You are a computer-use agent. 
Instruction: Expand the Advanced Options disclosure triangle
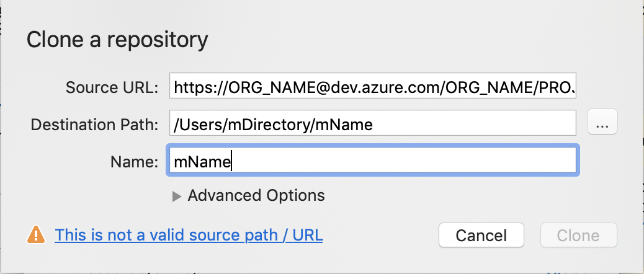point(177,196)
